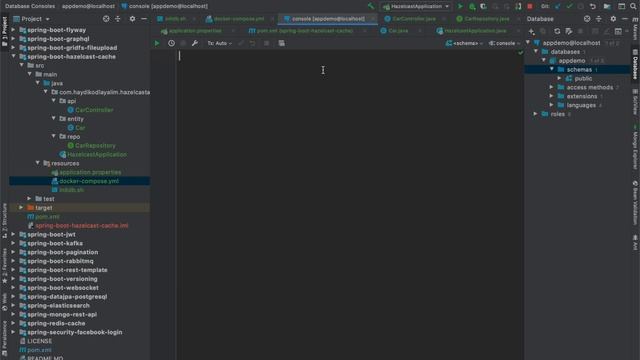Open the Structure tool window side tab

point(4,220)
